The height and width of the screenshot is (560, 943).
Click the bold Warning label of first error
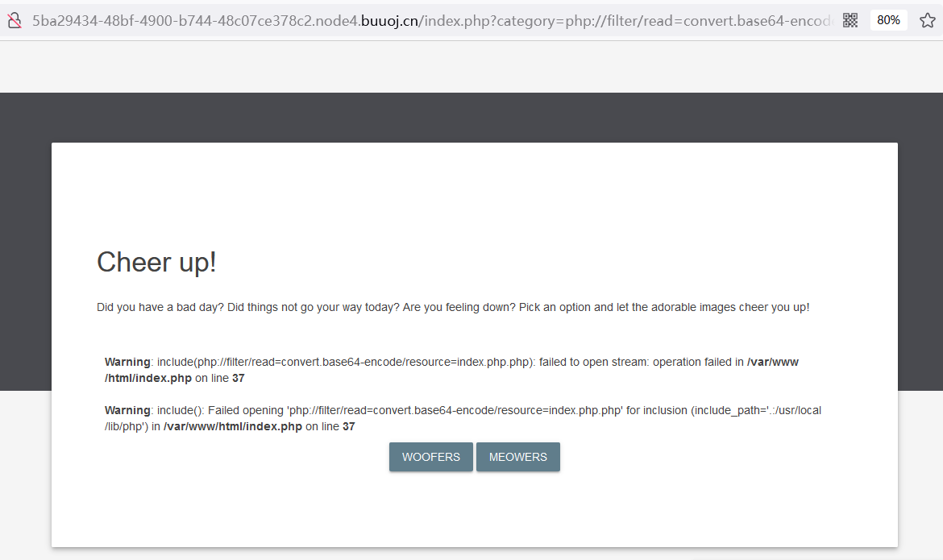pos(127,362)
